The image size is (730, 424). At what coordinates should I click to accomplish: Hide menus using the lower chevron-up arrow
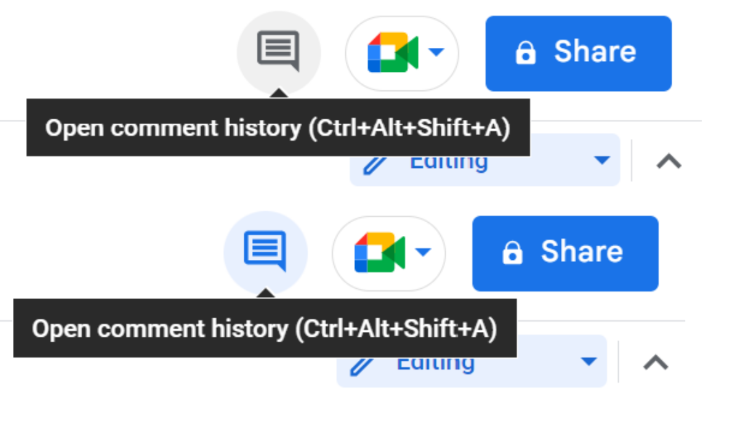[x=656, y=363]
